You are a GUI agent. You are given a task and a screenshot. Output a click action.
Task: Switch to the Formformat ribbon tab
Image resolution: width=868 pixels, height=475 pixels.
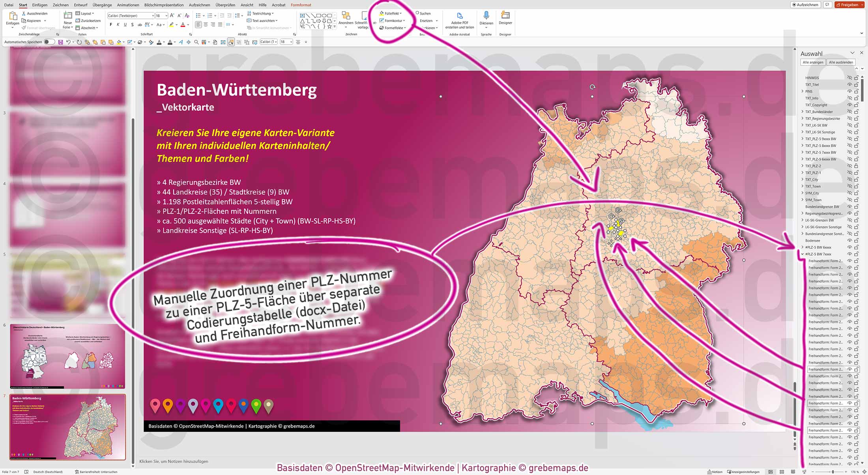(x=301, y=5)
